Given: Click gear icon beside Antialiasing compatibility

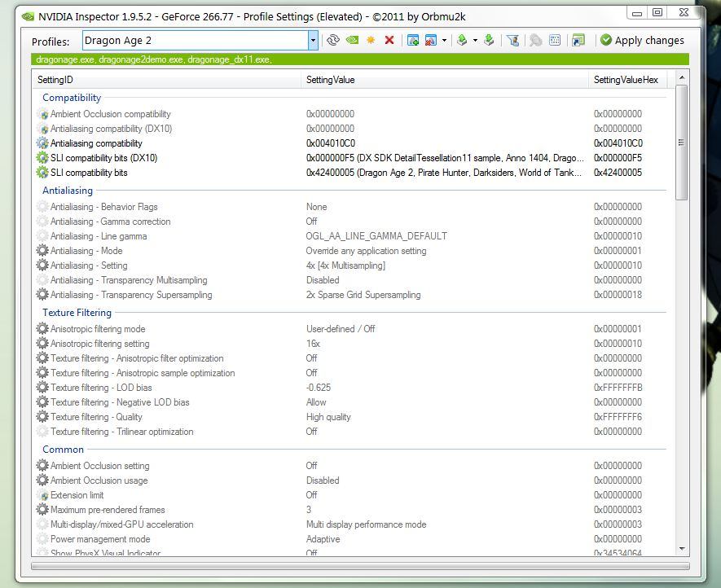Looking at the screenshot, I should (42, 143).
